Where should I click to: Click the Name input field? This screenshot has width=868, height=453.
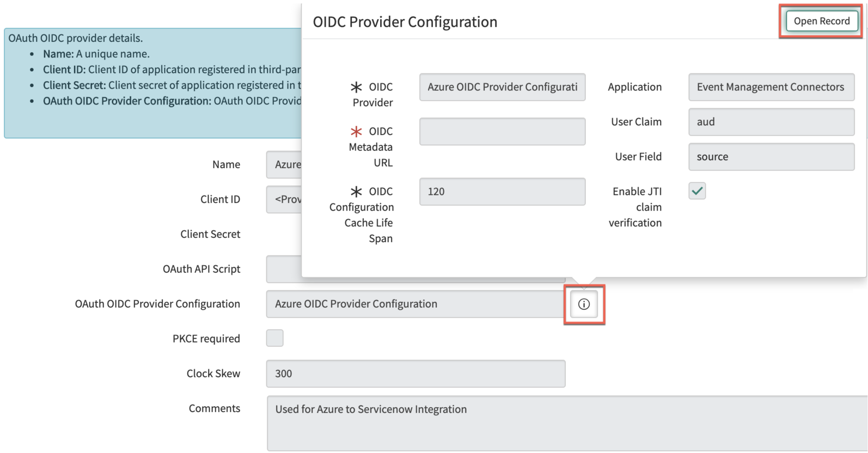(284, 164)
